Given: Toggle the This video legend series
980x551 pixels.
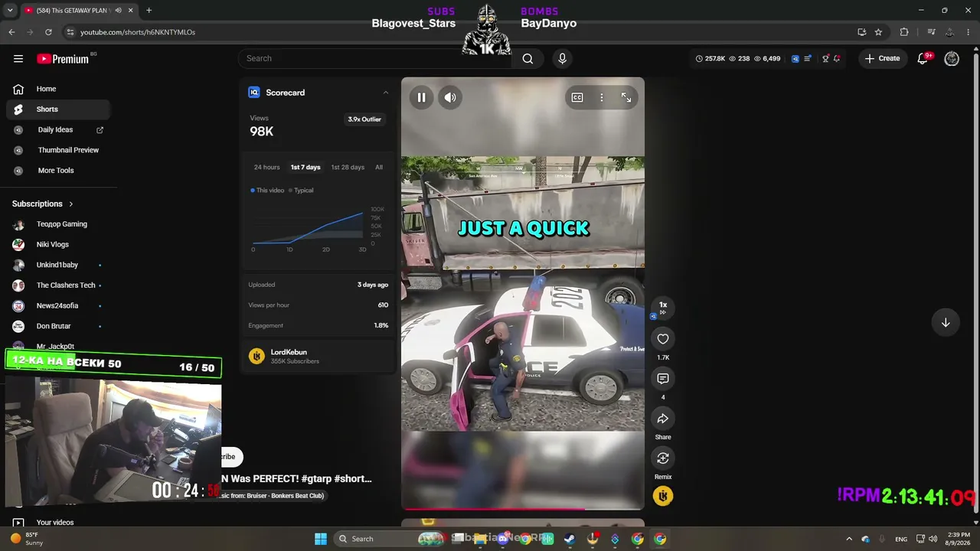Looking at the screenshot, I should [x=267, y=191].
